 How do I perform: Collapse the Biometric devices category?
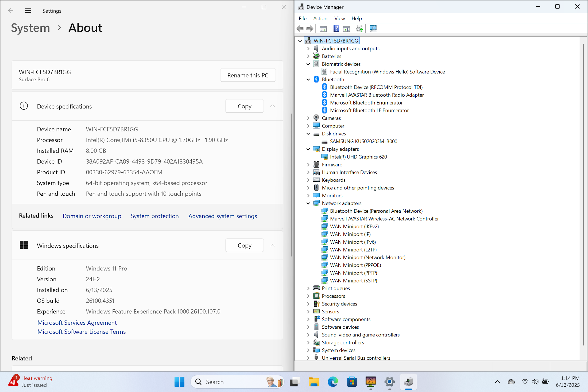308,64
